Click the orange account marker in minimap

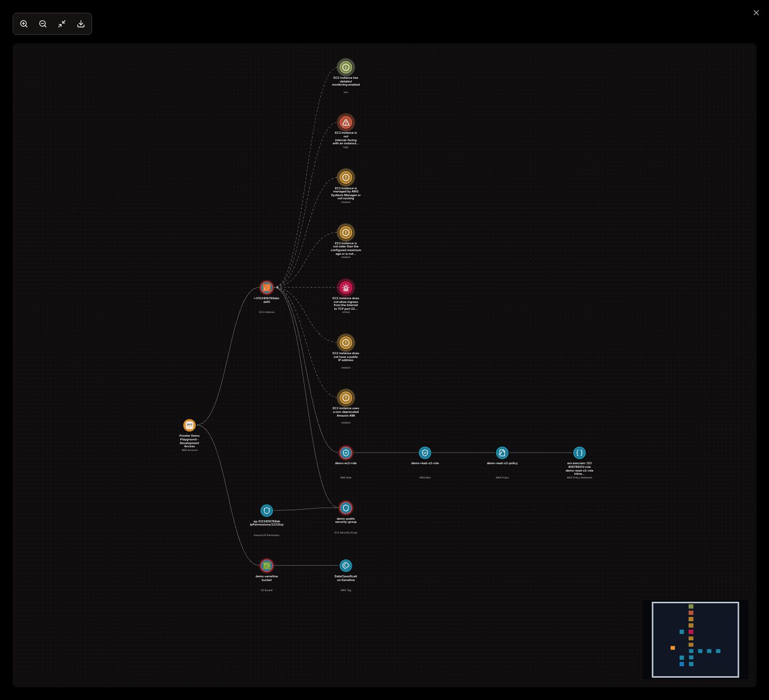pyautogui.click(x=673, y=648)
